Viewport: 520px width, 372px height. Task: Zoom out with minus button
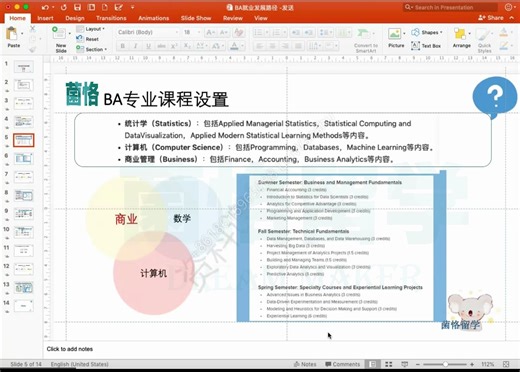(x=418, y=364)
